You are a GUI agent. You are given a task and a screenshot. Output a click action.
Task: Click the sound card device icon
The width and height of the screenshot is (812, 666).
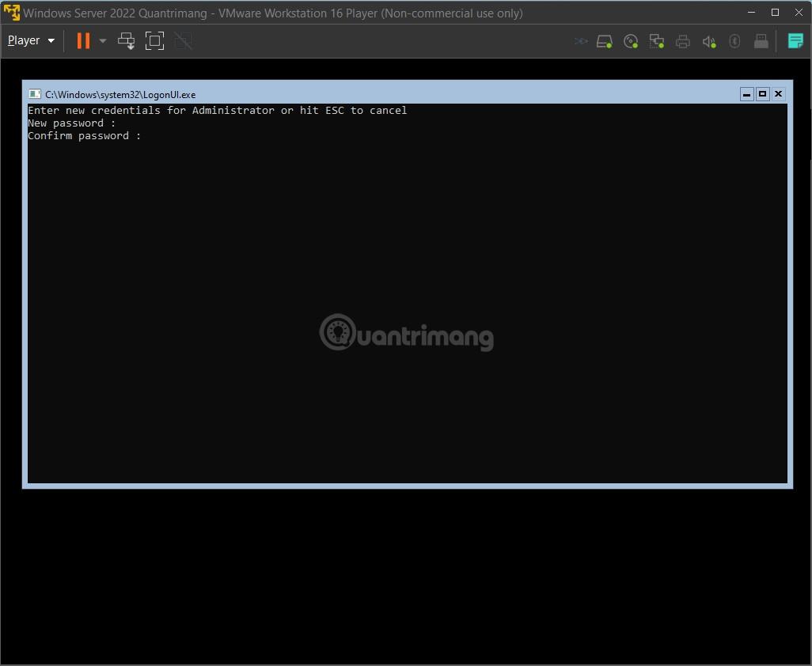coord(709,41)
